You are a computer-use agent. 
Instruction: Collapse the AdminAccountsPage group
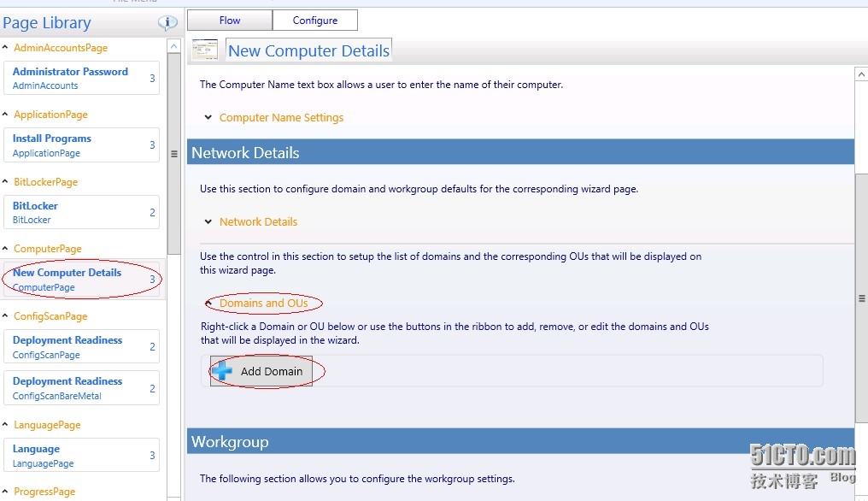[x=5, y=47]
